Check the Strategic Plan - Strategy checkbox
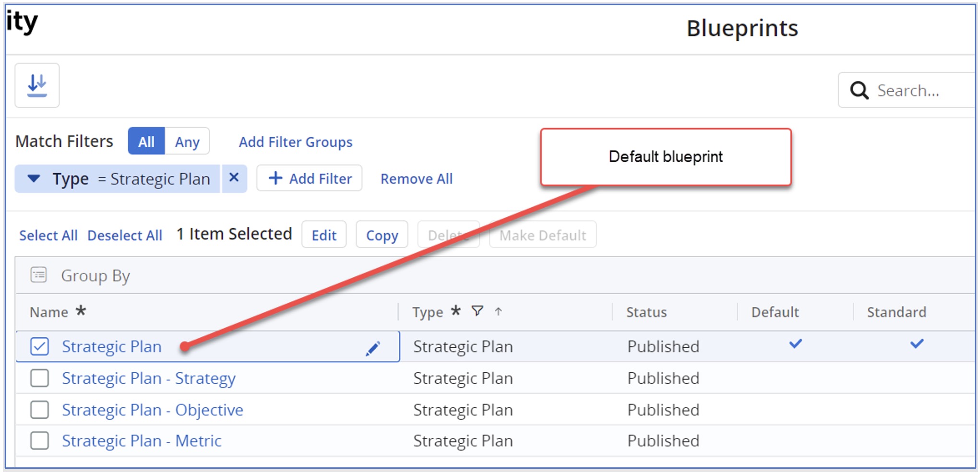Image resolution: width=980 pixels, height=473 pixels. click(39, 378)
